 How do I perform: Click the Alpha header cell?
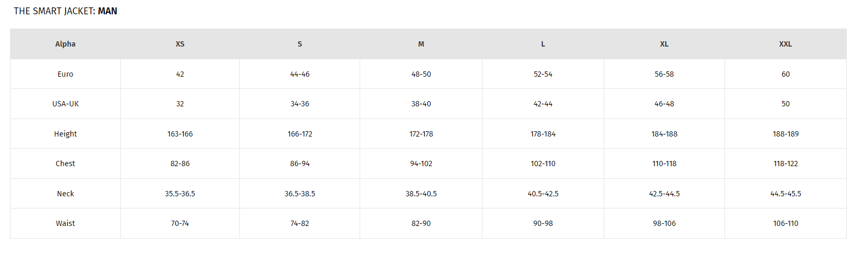click(65, 44)
